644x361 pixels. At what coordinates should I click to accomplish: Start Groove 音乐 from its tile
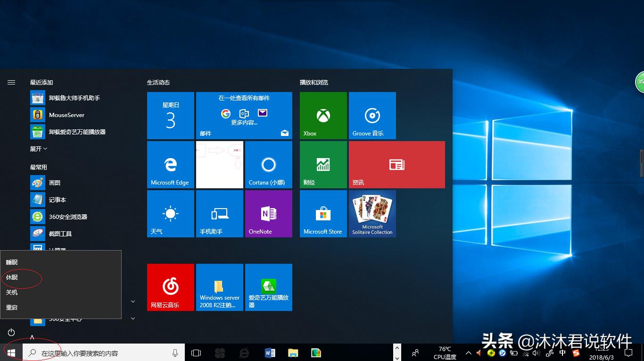[x=372, y=116]
